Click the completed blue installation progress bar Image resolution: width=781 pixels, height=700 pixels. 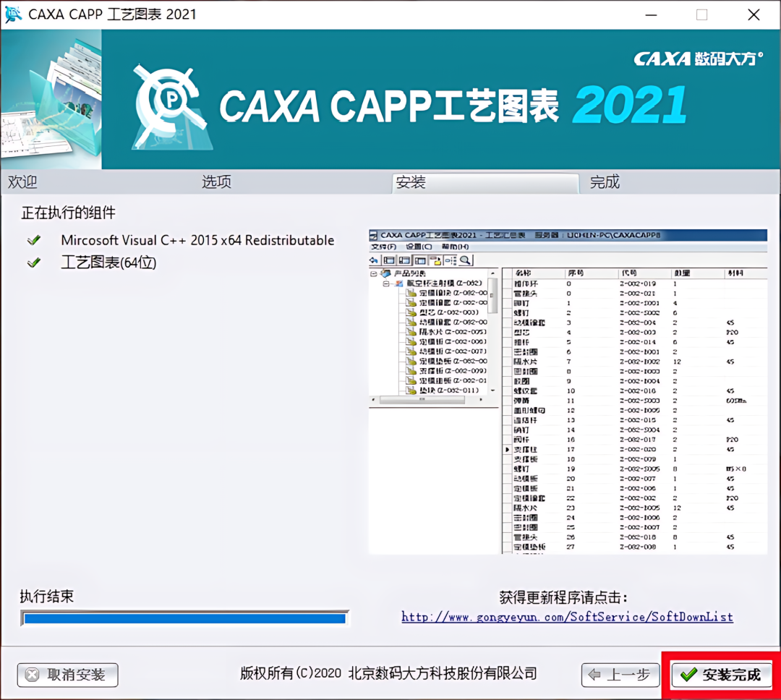(x=185, y=618)
